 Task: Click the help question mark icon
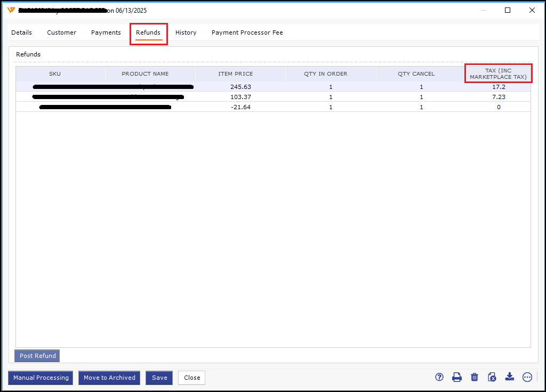[439, 377]
